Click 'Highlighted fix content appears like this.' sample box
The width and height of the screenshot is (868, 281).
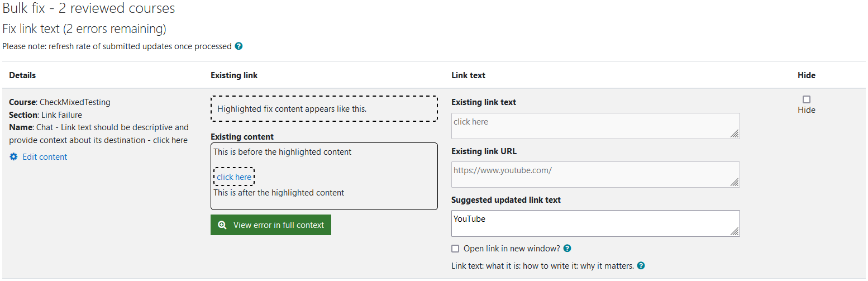(x=324, y=109)
